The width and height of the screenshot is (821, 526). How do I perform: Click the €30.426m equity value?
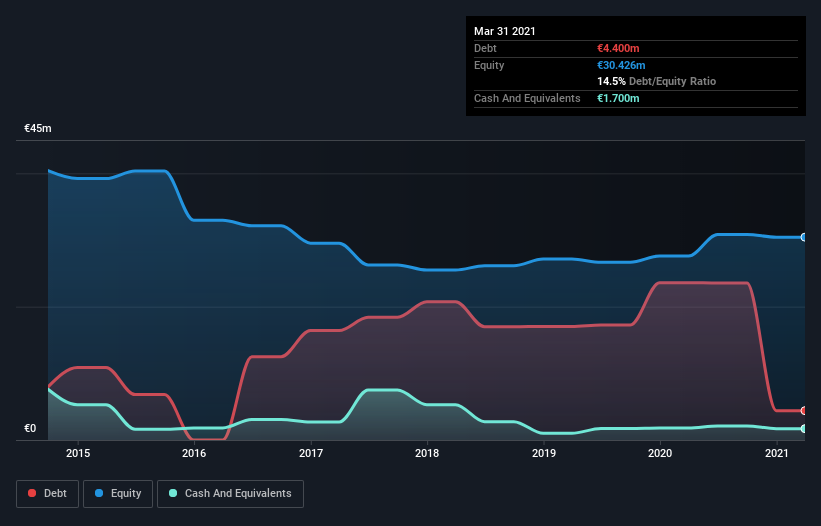[x=622, y=65]
